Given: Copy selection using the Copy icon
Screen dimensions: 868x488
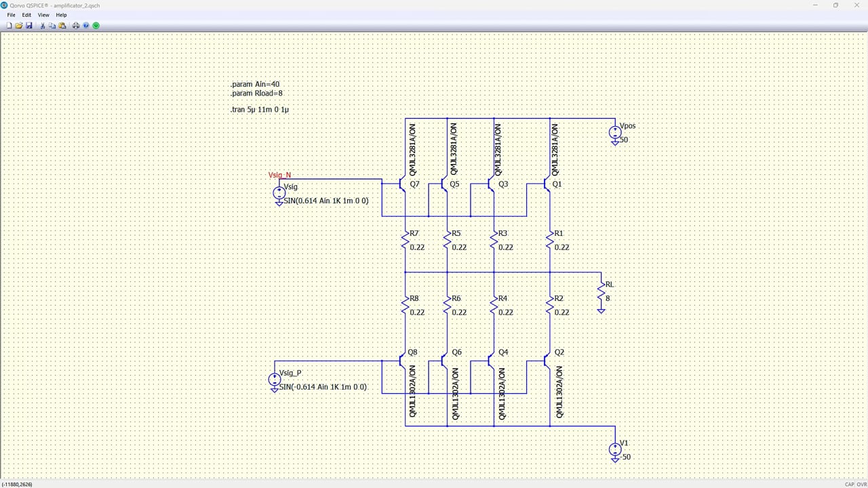Looking at the screenshot, I should pyautogui.click(x=52, y=26).
